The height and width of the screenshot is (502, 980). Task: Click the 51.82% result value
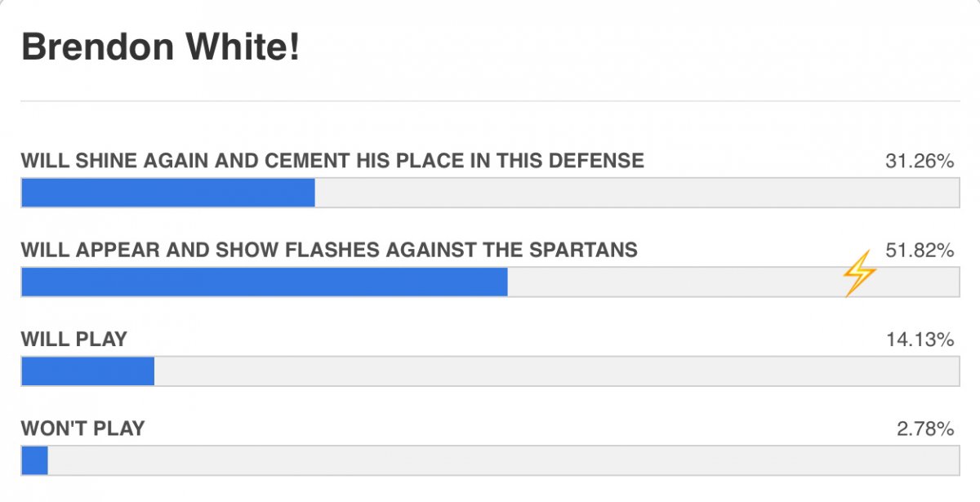[920, 251]
